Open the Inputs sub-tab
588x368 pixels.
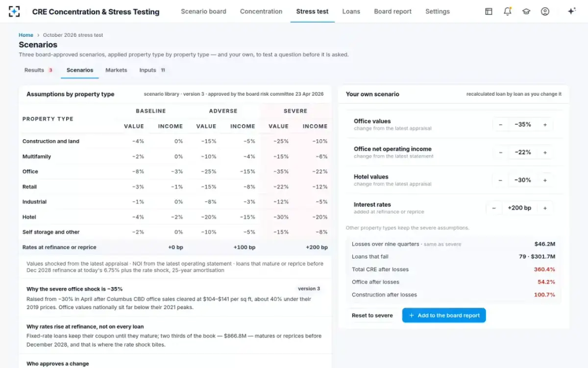pyautogui.click(x=152, y=70)
